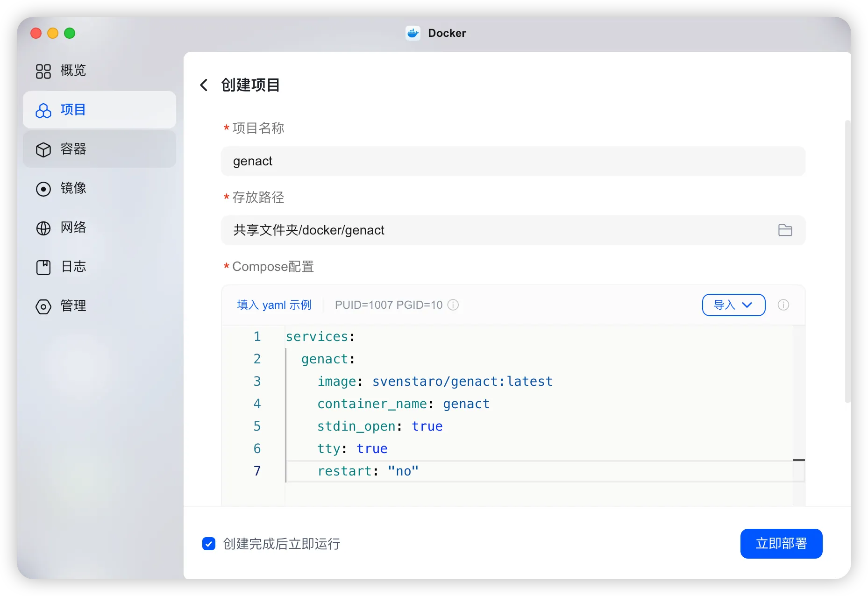Screen dimensions: 868x596
Task: Click the Docker whale icon in title bar
Action: (413, 33)
